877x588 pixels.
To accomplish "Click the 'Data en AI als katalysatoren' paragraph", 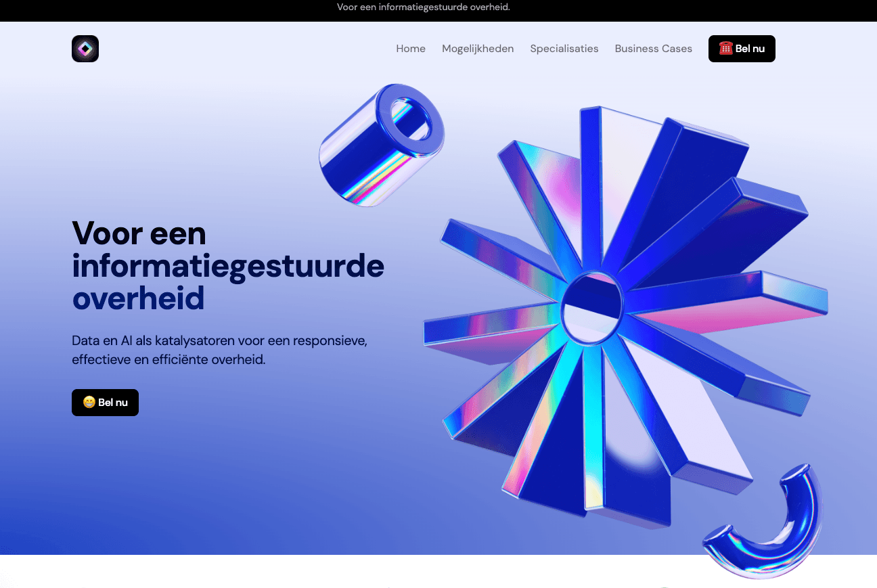I will [219, 350].
